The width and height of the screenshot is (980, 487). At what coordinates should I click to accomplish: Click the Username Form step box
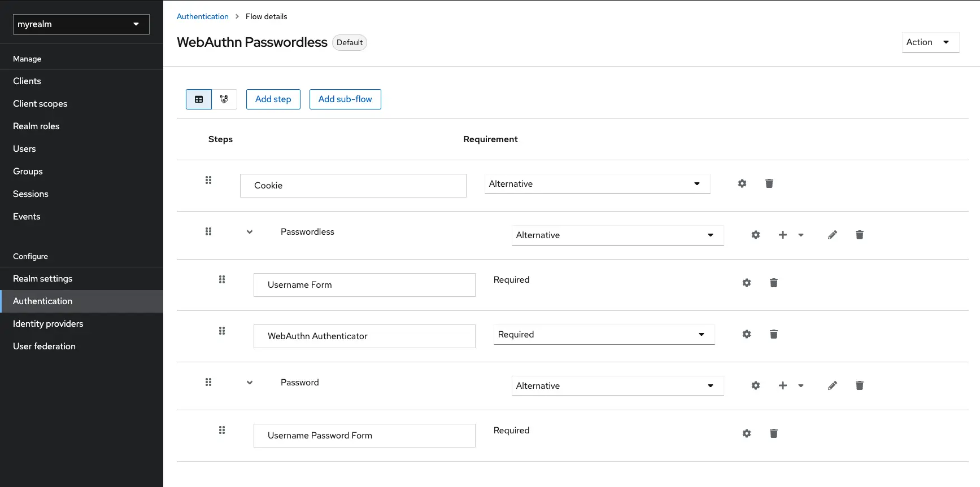[364, 285]
